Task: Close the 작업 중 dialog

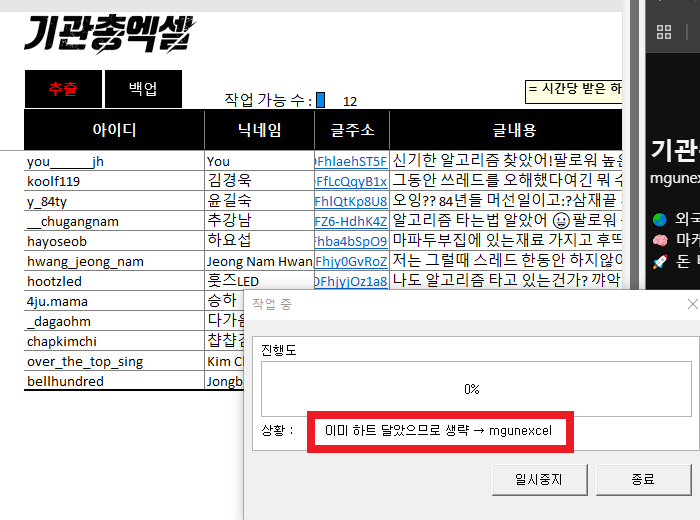Action: tap(693, 304)
